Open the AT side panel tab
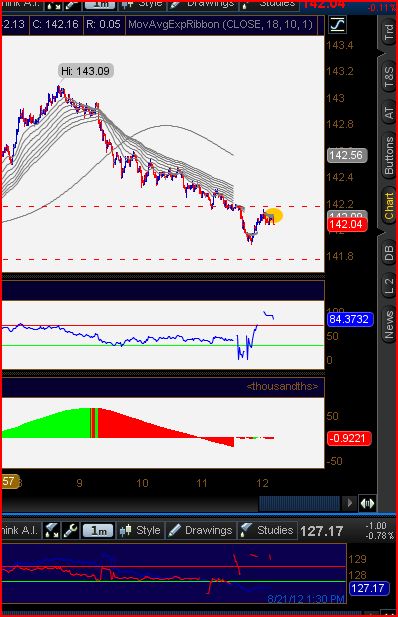 pos(388,113)
